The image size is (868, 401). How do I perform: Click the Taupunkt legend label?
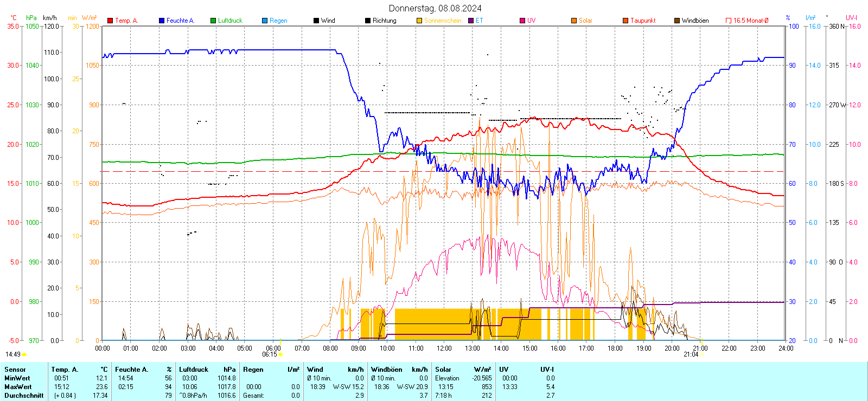(x=643, y=21)
